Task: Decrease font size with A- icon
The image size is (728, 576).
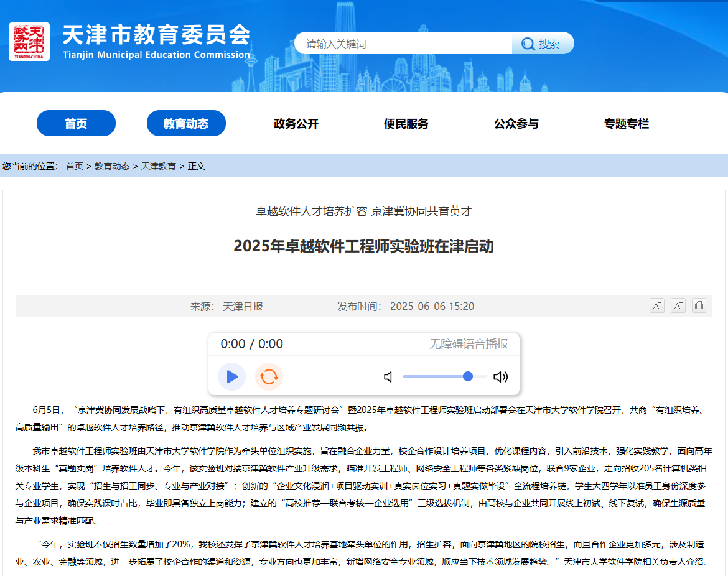Action: 656,305
